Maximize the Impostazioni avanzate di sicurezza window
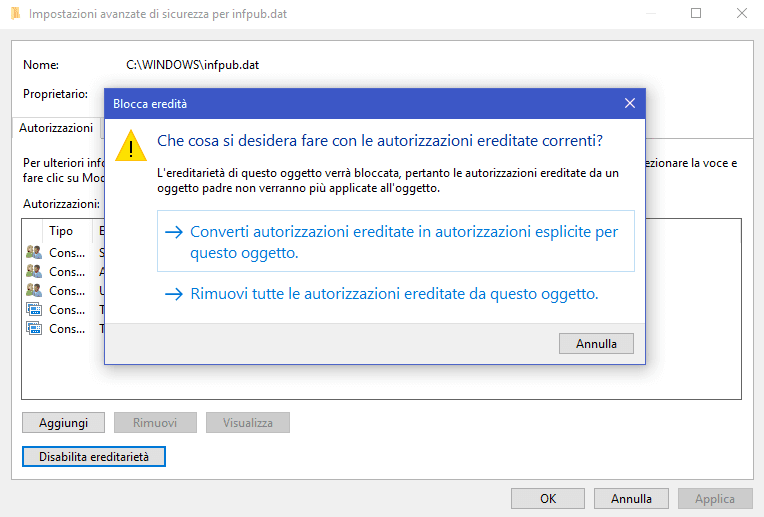This screenshot has width=764, height=517. point(696,14)
